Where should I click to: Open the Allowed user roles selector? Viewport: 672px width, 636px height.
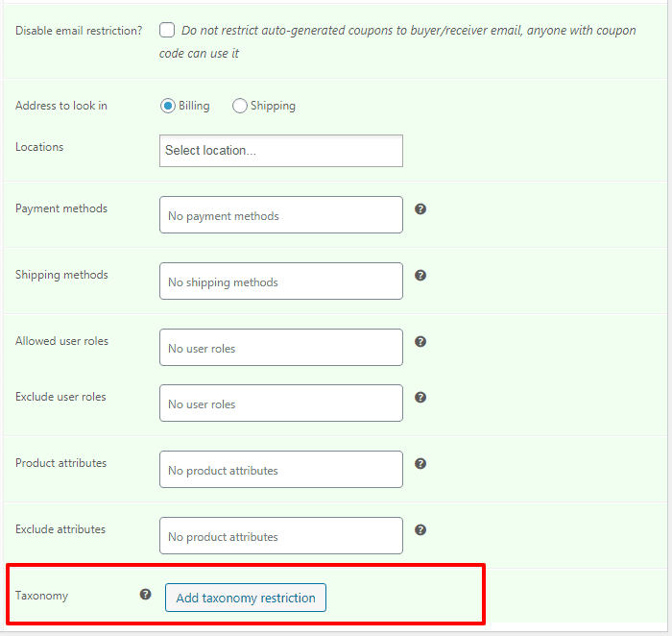click(280, 348)
